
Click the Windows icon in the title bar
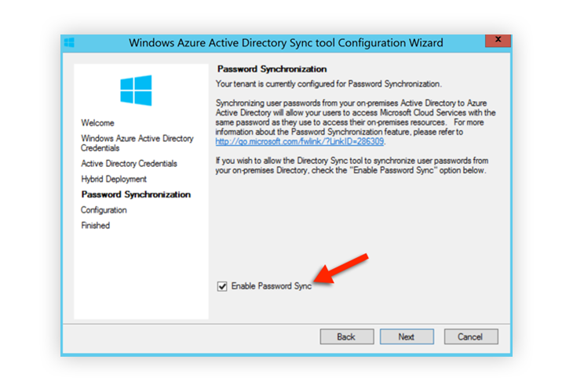69,42
